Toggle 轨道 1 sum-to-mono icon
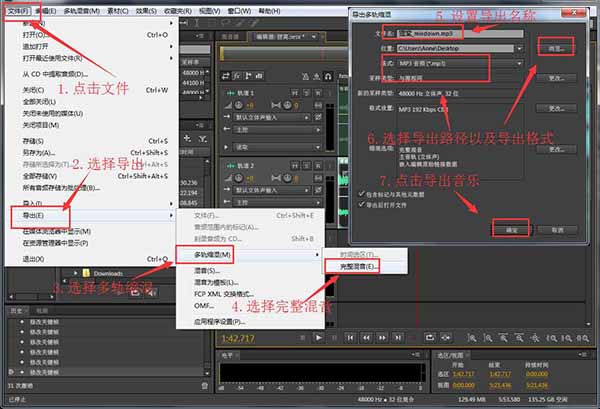The height and width of the screenshot is (409, 600). click(x=318, y=105)
